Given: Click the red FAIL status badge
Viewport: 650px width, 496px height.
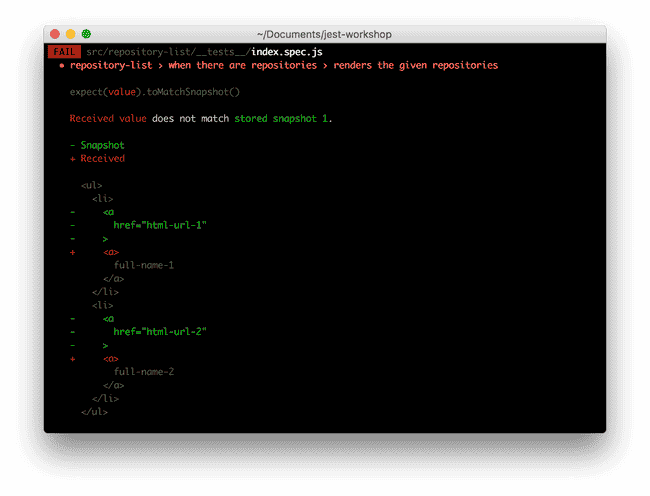Looking at the screenshot, I should pos(62,51).
